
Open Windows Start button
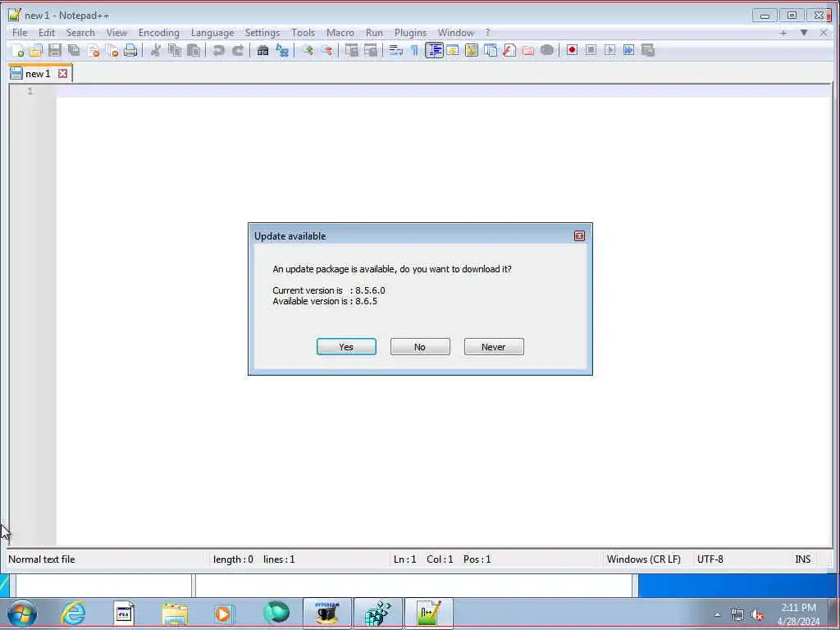22,614
